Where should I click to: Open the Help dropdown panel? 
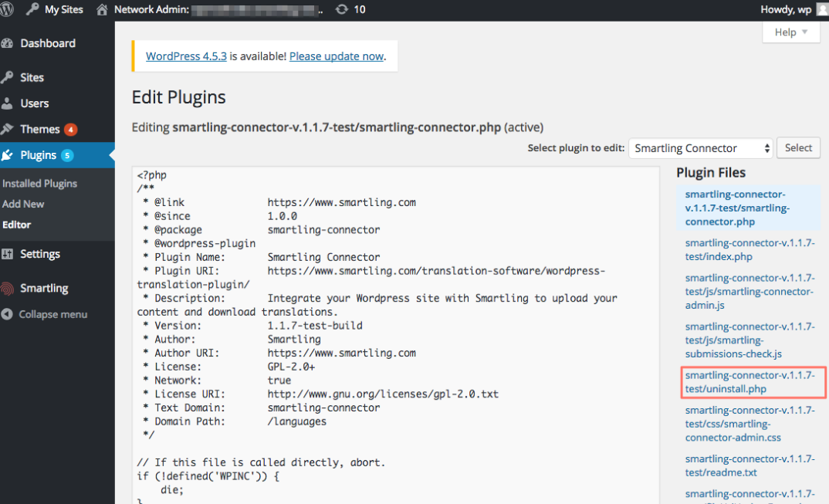(790, 32)
